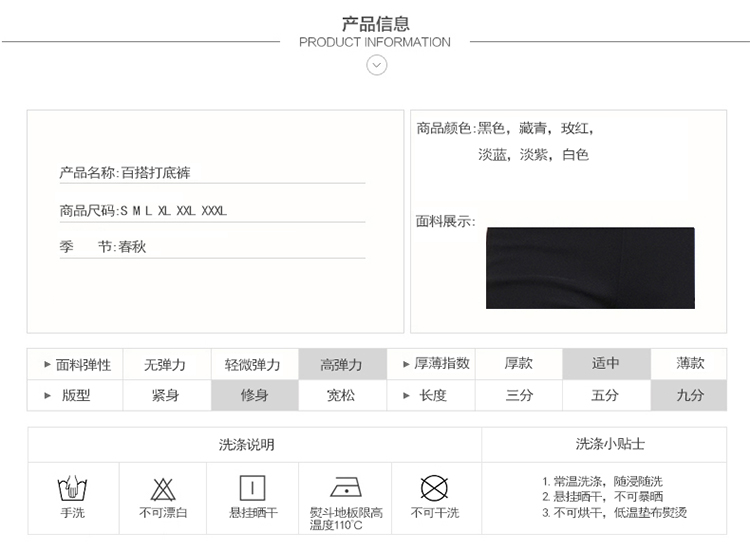Image resolution: width=750 pixels, height=560 pixels.
Task: Click the hand wash (手洗) icon
Action: coord(72,489)
